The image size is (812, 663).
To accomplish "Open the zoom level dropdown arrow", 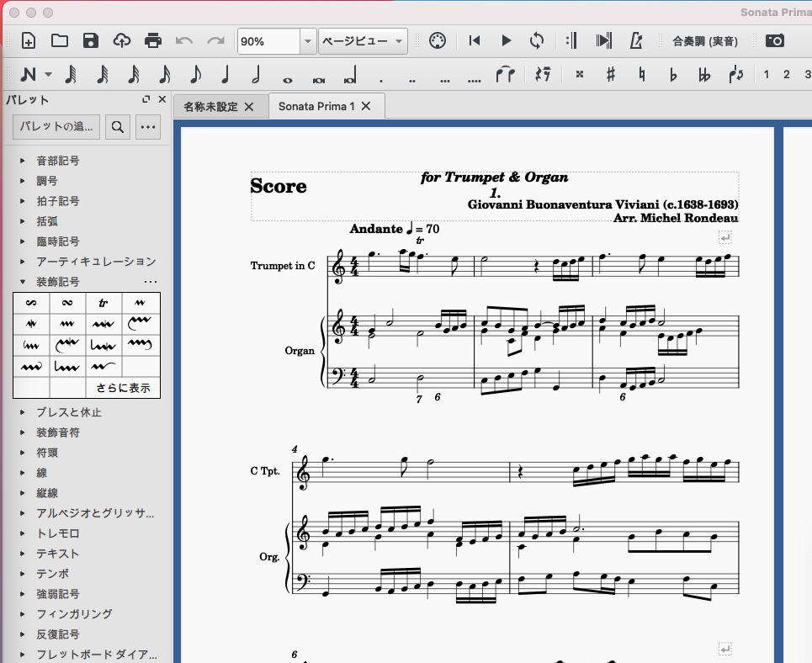I will click(x=307, y=40).
